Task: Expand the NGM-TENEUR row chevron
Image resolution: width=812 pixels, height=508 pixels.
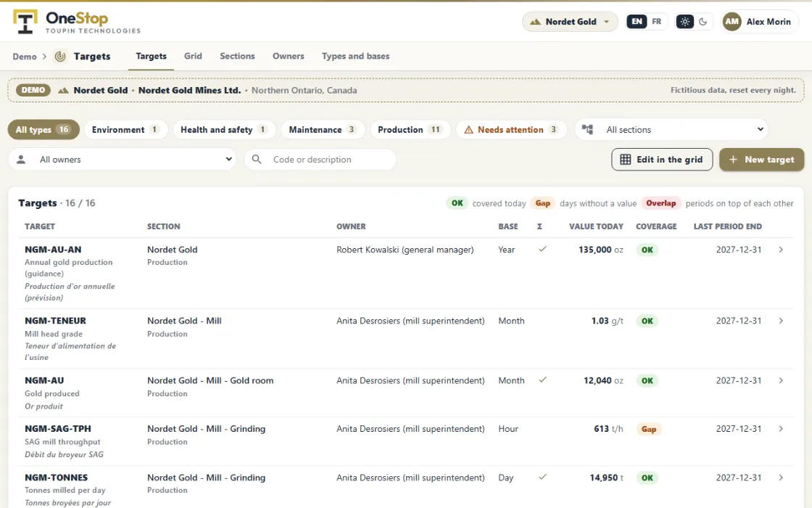Action: pos(781,321)
